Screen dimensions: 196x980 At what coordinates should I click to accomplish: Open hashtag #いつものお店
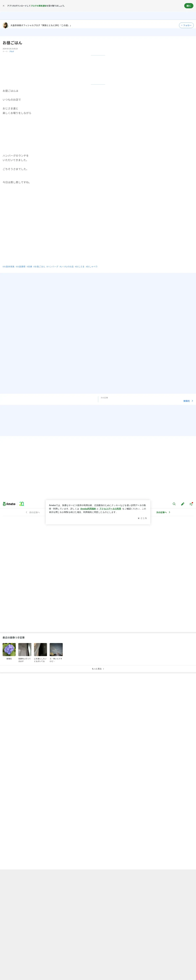(67, 267)
